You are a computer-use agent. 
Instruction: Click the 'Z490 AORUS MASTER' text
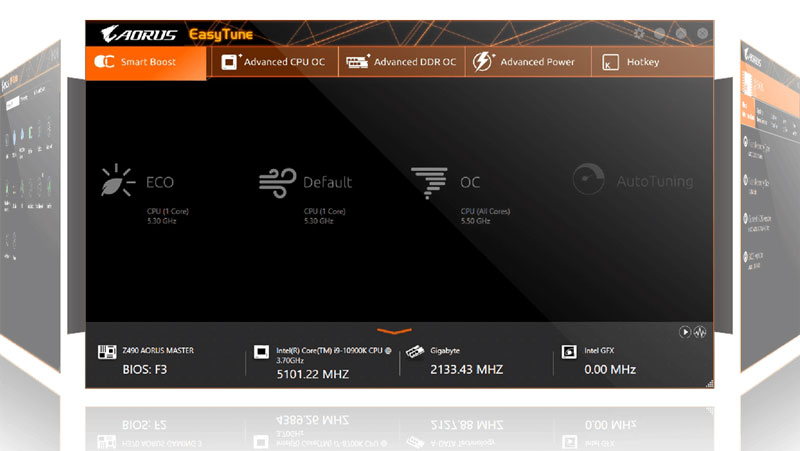click(x=158, y=350)
